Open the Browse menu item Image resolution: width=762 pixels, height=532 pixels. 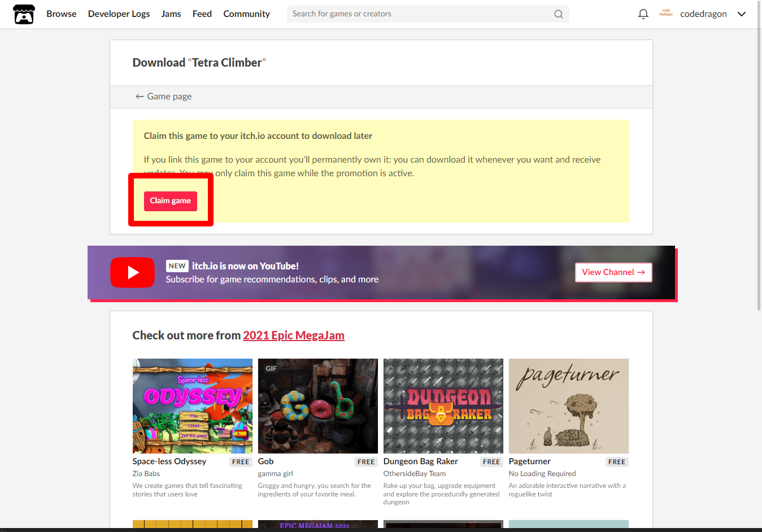coord(62,14)
